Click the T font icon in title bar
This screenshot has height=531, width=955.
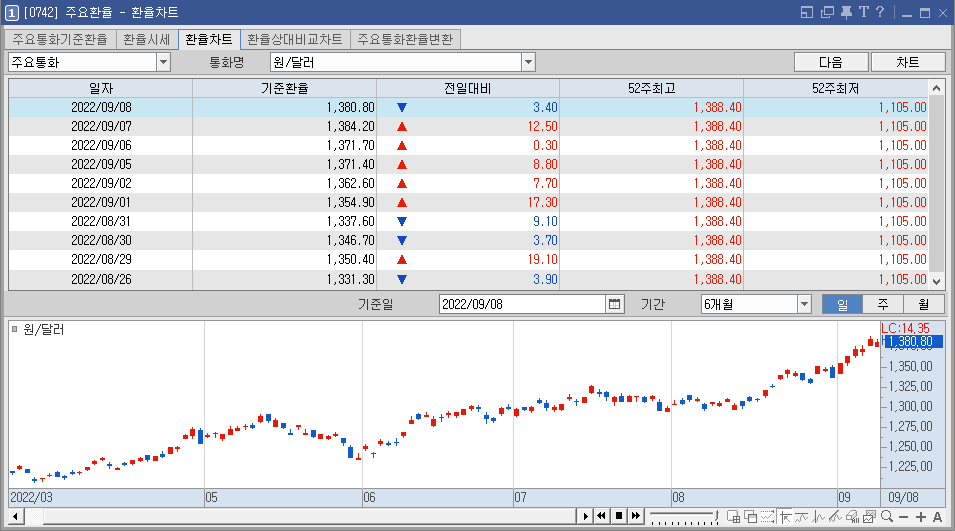point(864,12)
